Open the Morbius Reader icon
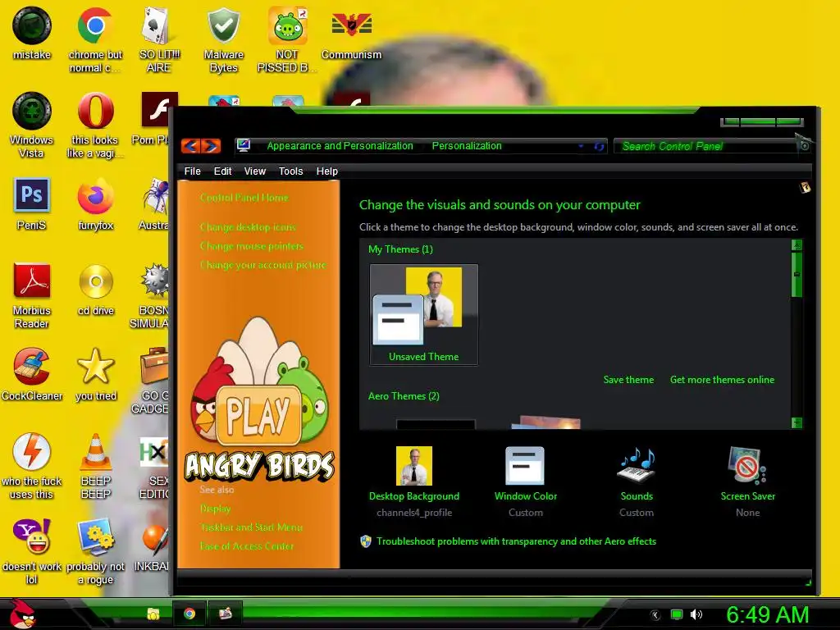Viewport: 840px width, 630px height. click(32, 294)
